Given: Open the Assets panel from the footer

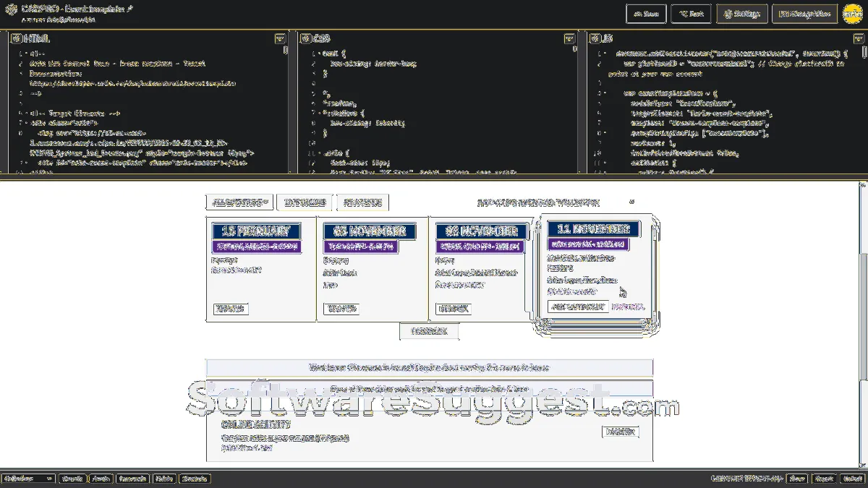Looking at the screenshot, I should pyautogui.click(x=101, y=479).
